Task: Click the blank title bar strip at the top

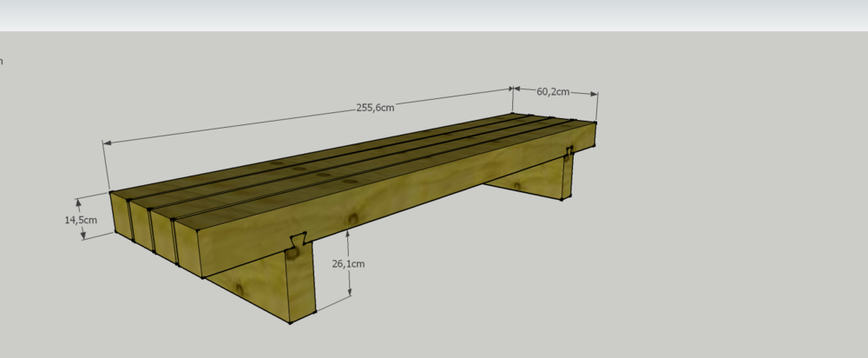Action: click(x=434, y=15)
